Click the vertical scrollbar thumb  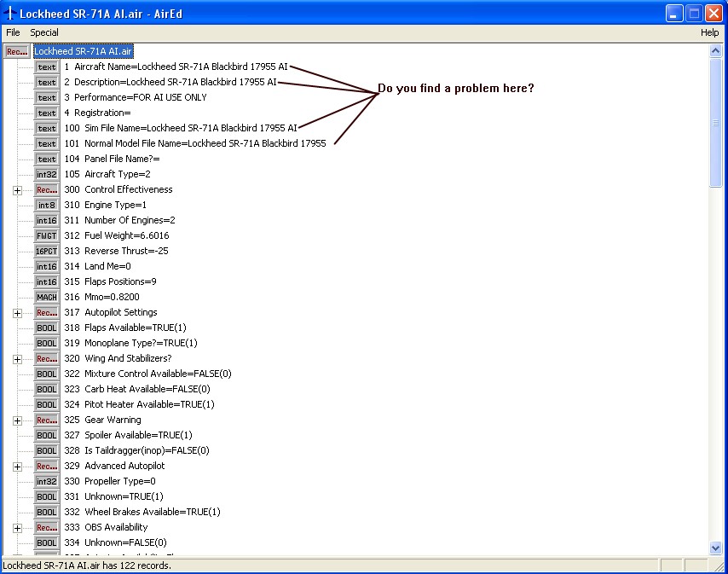point(715,123)
